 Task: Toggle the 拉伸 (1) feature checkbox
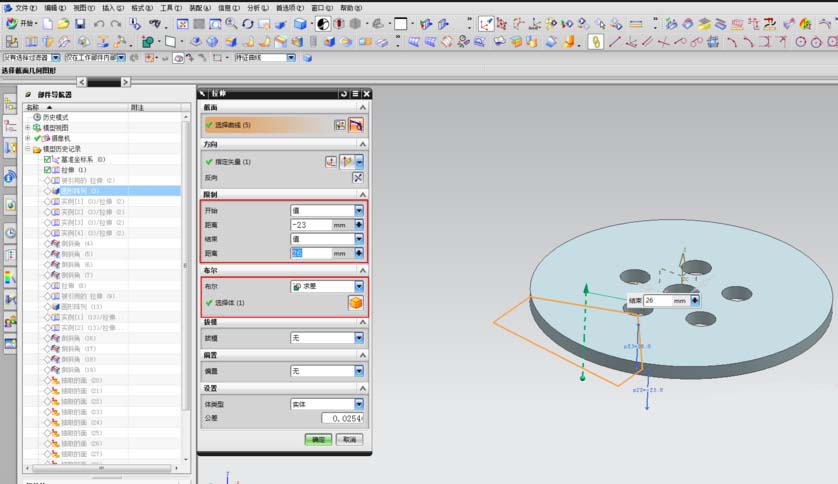[47, 170]
